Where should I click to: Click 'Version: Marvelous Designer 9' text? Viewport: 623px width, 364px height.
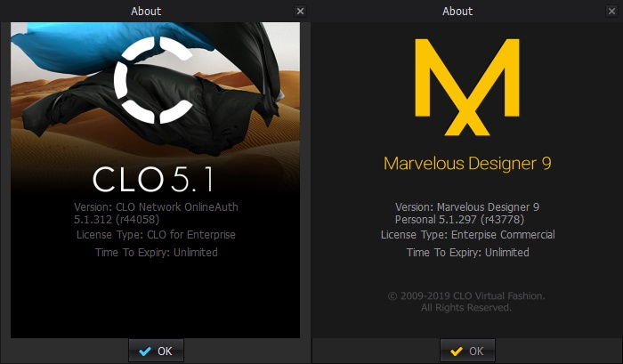pos(467,207)
